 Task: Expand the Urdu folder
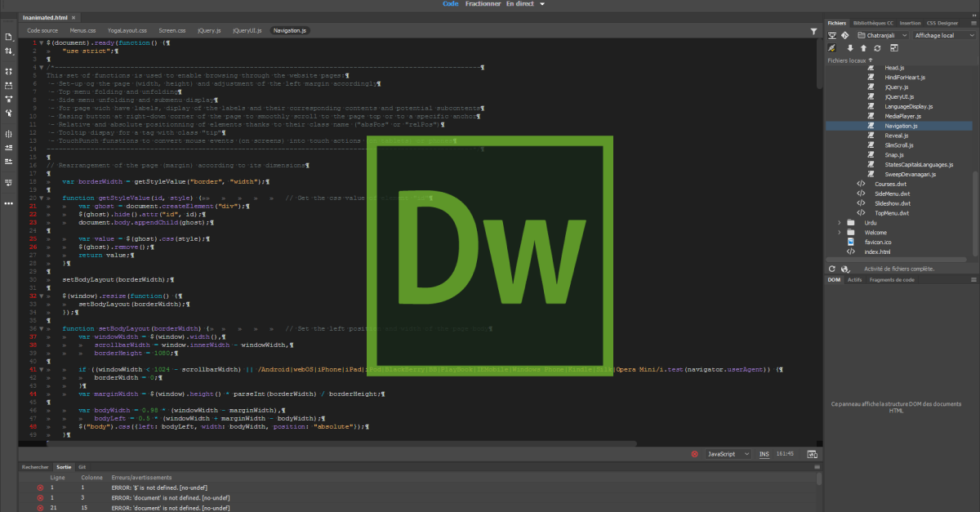[x=840, y=222]
